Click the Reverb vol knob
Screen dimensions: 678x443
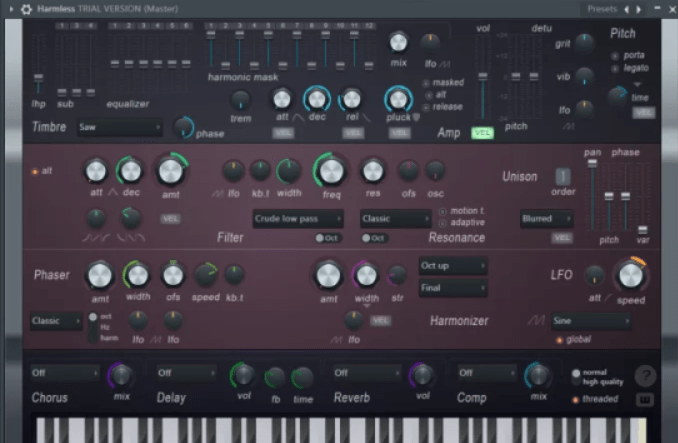point(422,376)
